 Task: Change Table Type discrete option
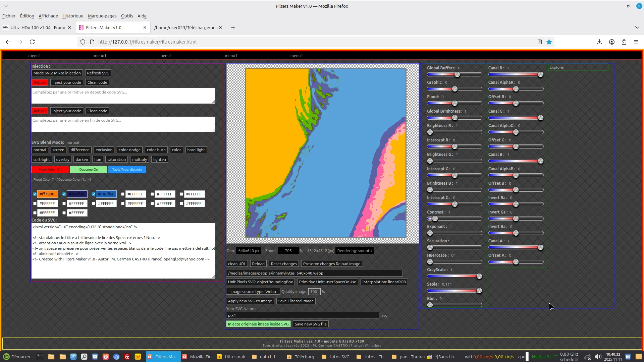127,170
